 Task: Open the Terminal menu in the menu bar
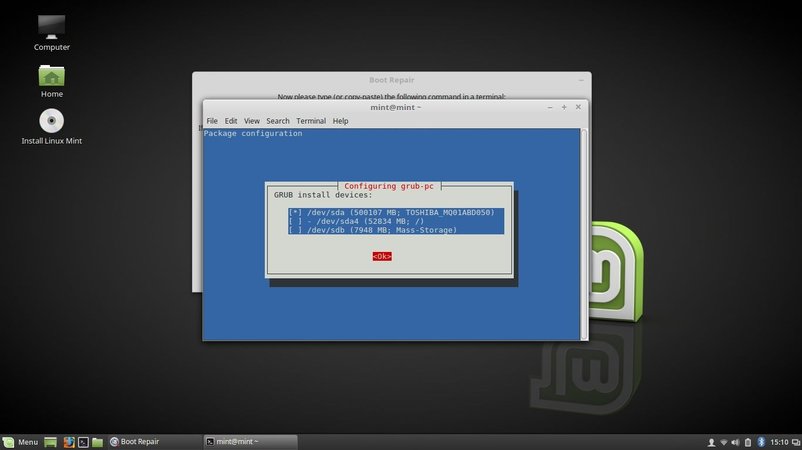click(310, 121)
